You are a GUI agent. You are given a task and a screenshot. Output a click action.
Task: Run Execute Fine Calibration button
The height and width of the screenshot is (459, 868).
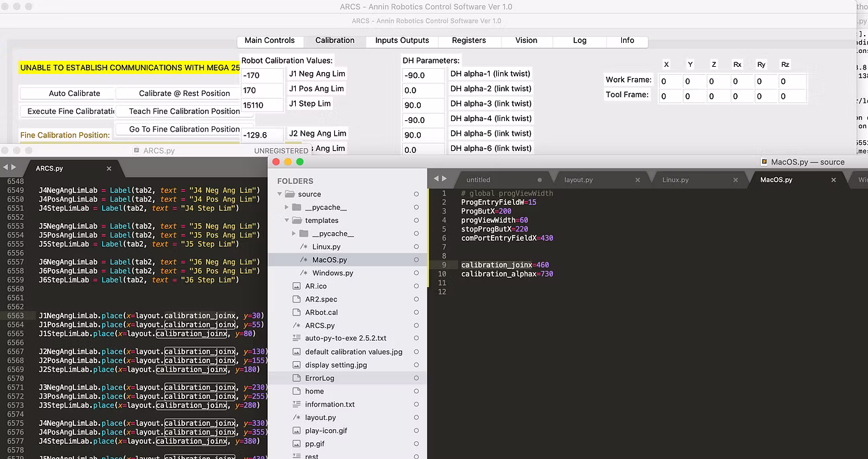click(x=69, y=111)
